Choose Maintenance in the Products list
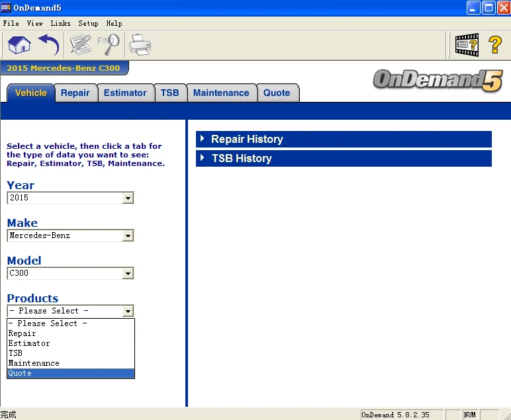Image resolution: width=511 pixels, height=420 pixels. pos(71,363)
